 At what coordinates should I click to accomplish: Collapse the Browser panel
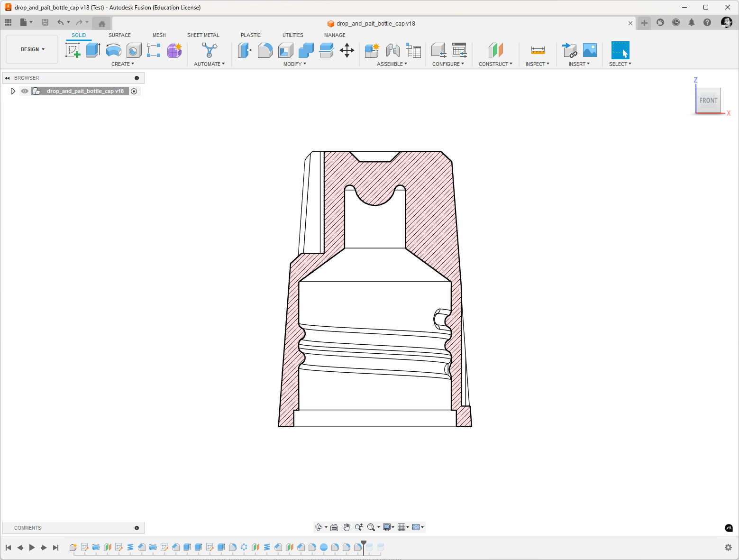pyautogui.click(x=7, y=78)
